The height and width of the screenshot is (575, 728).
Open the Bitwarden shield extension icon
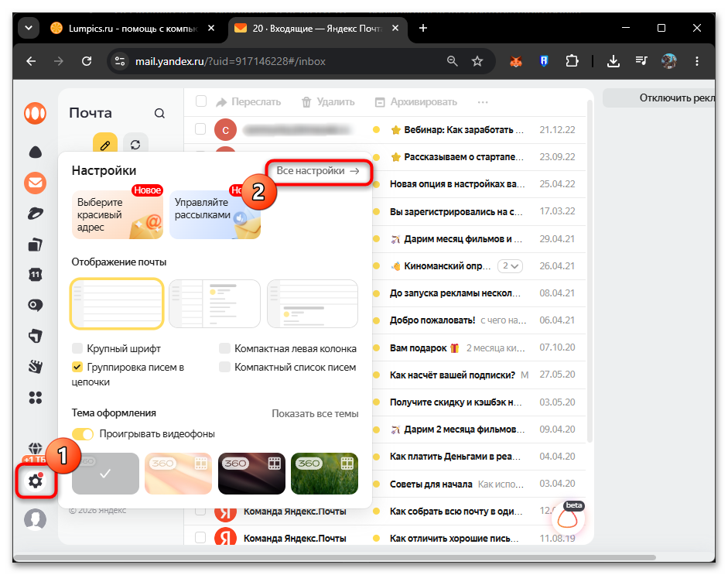click(544, 61)
